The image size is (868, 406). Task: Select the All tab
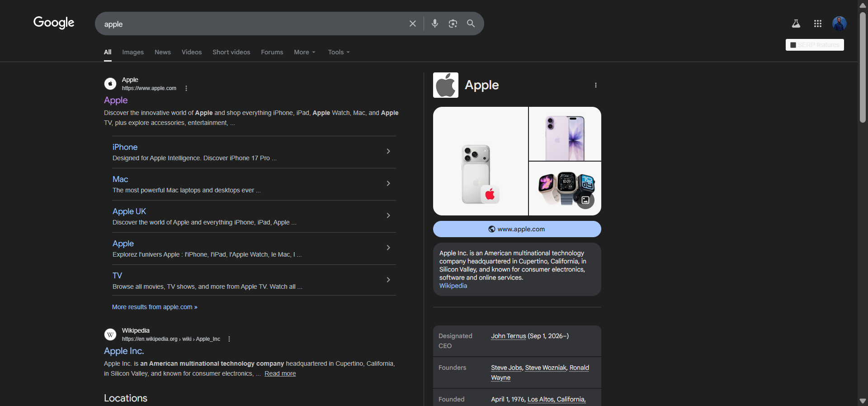pyautogui.click(x=108, y=52)
